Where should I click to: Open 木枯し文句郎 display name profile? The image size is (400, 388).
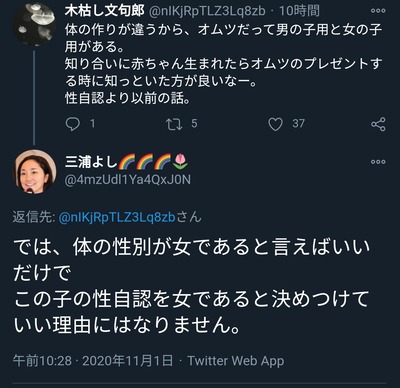(x=104, y=11)
